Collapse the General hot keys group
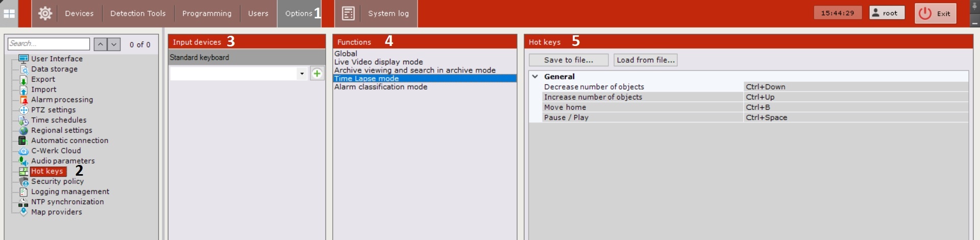This screenshot has width=980, height=240. 535,77
